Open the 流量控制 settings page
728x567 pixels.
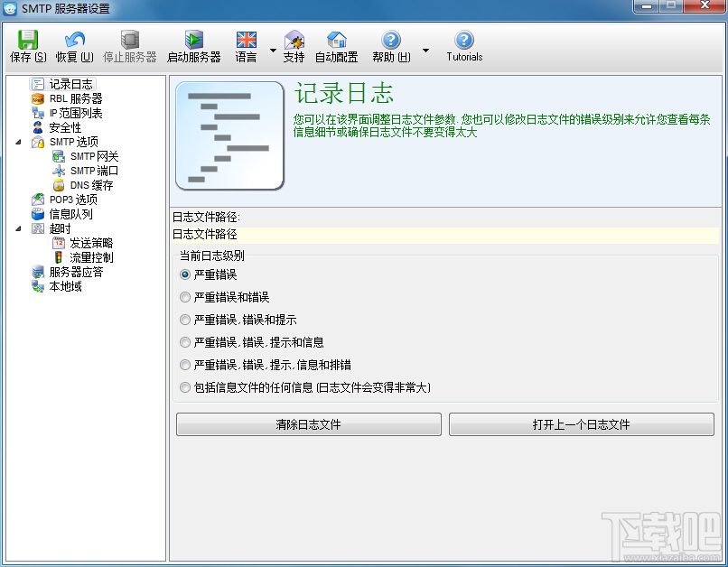coord(91,257)
